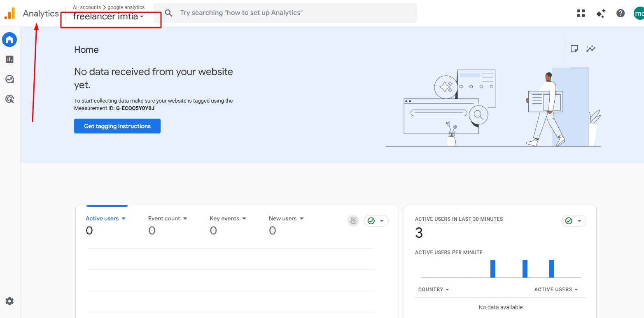Expand the data quality checkmark dropdown

[x=376, y=221]
